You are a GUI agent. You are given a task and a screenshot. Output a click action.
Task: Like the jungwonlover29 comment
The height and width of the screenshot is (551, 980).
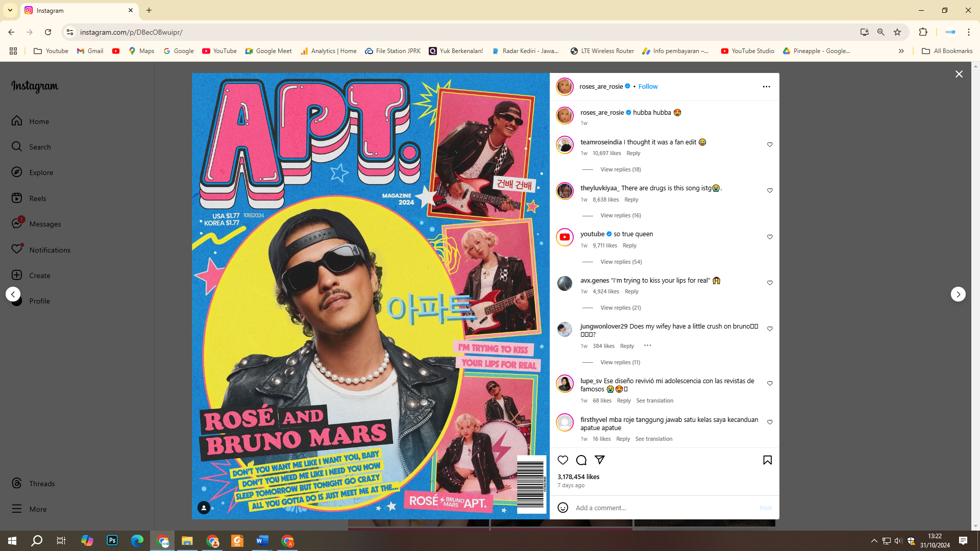770,329
